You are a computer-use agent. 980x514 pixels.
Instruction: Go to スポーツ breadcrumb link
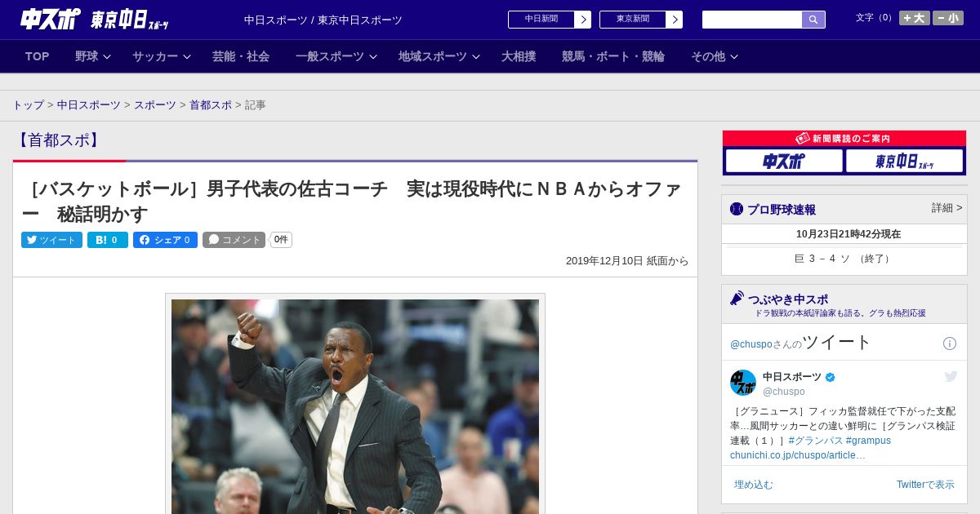(x=155, y=105)
